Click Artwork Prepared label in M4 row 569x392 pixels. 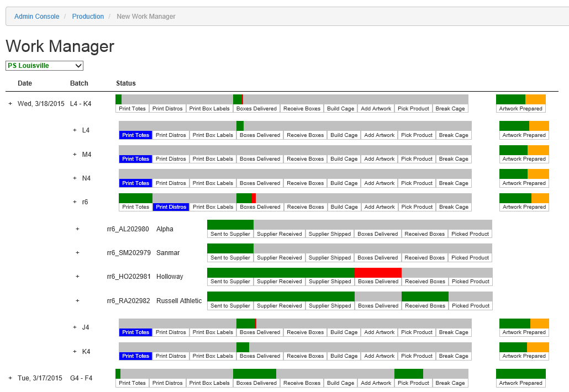[x=524, y=159]
